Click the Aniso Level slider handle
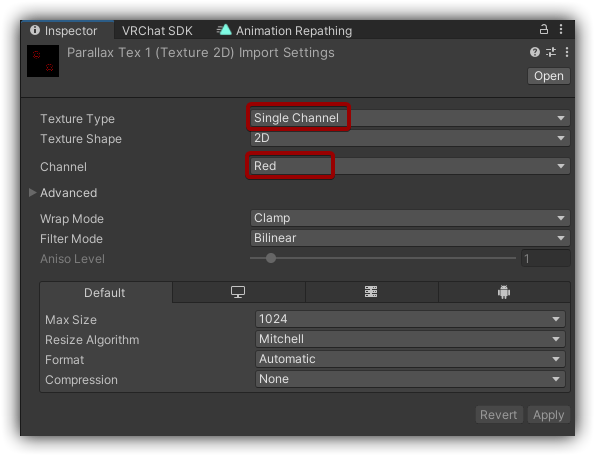This screenshot has width=595, height=456. tap(271, 258)
